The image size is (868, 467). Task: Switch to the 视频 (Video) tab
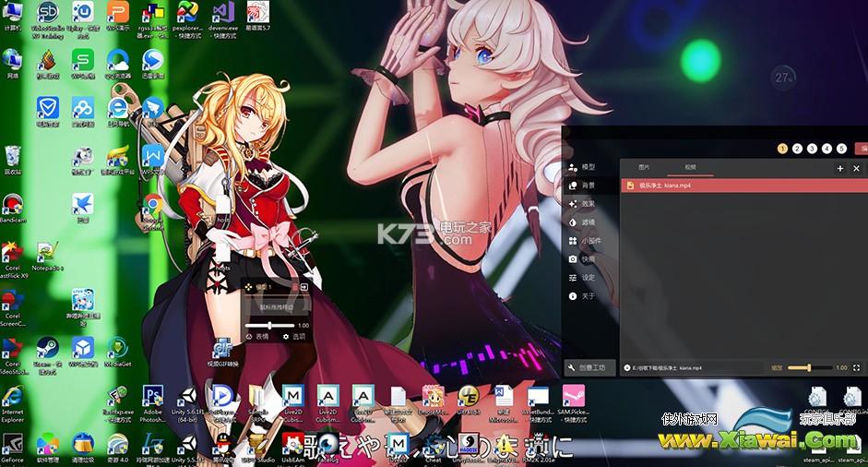690,167
